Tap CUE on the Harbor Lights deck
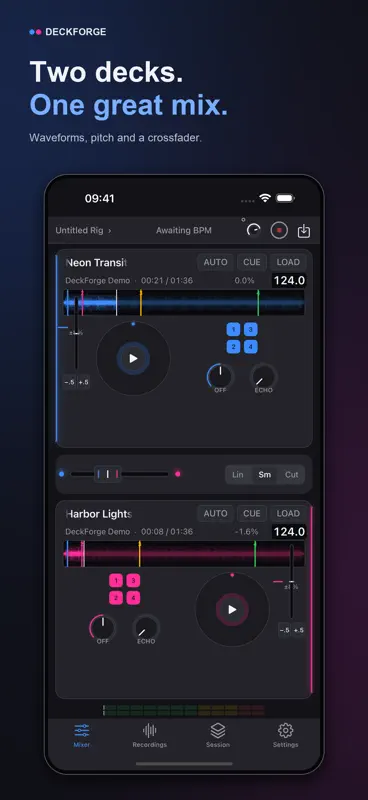Image resolution: width=368 pixels, height=800 pixels. [252, 513]
